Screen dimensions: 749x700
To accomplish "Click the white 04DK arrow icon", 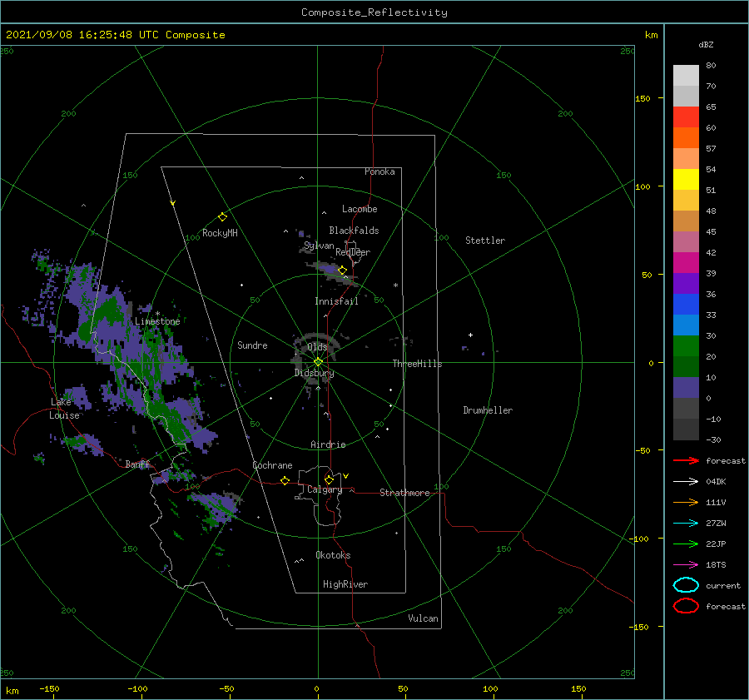I will coord(686,482).
